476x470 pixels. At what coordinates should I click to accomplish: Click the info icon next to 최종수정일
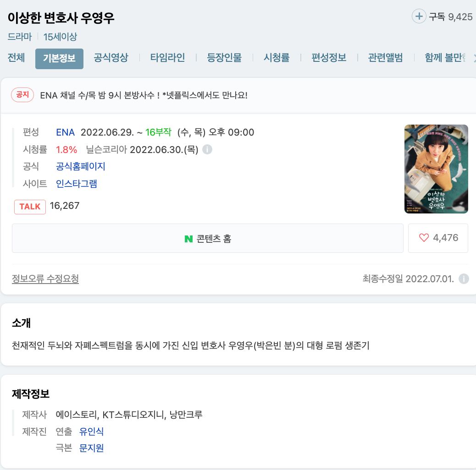pyautogui.click(x=464, y=279)
